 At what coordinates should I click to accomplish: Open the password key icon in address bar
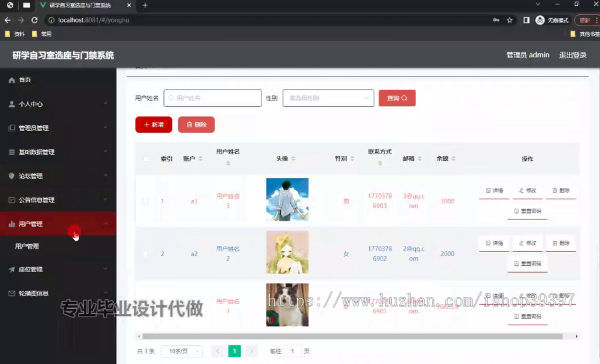point(496,20)
